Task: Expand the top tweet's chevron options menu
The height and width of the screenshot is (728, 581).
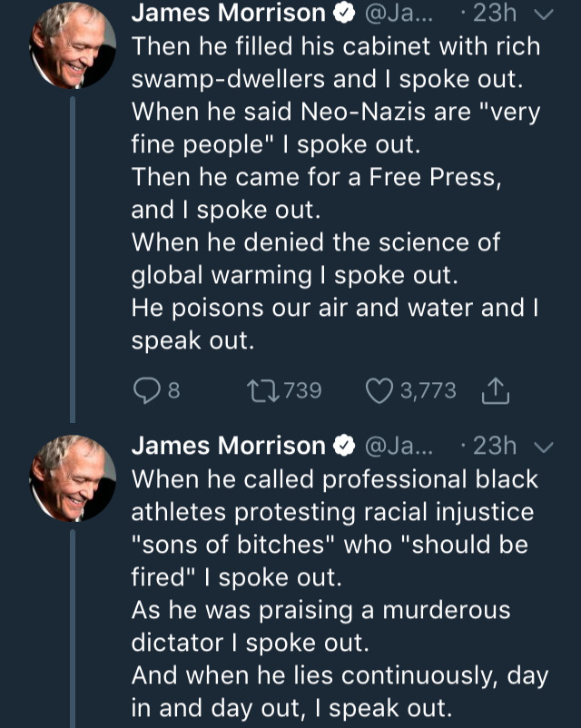Action: [545, 14]
